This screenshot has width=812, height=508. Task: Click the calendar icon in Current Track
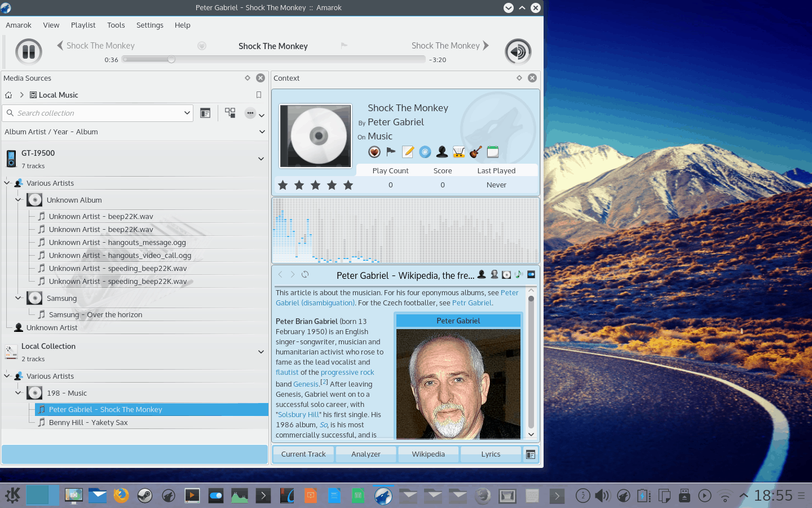pyautogui.click(x=493, y=151)
